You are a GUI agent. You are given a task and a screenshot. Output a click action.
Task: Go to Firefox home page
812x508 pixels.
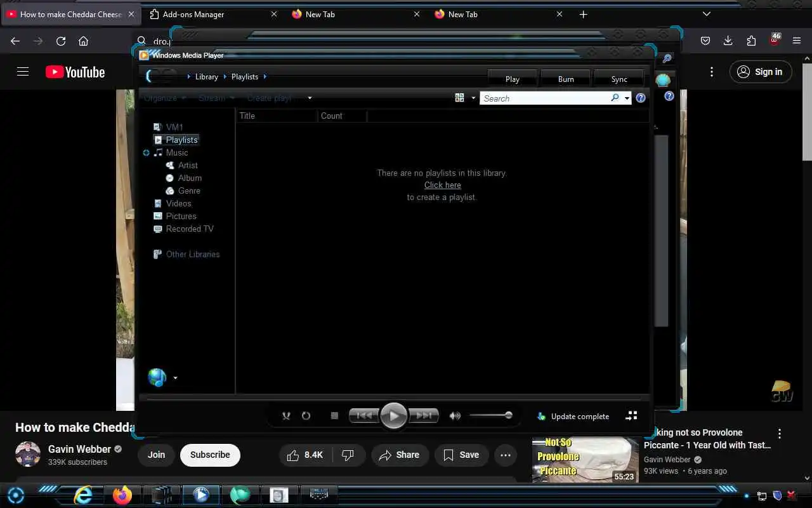tap(83, 41)
